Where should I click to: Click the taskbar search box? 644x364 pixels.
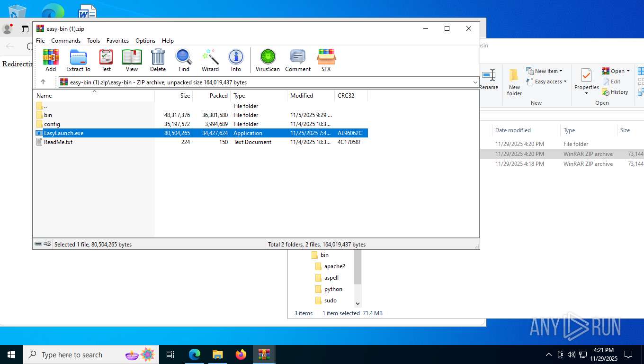click(90, 355)
